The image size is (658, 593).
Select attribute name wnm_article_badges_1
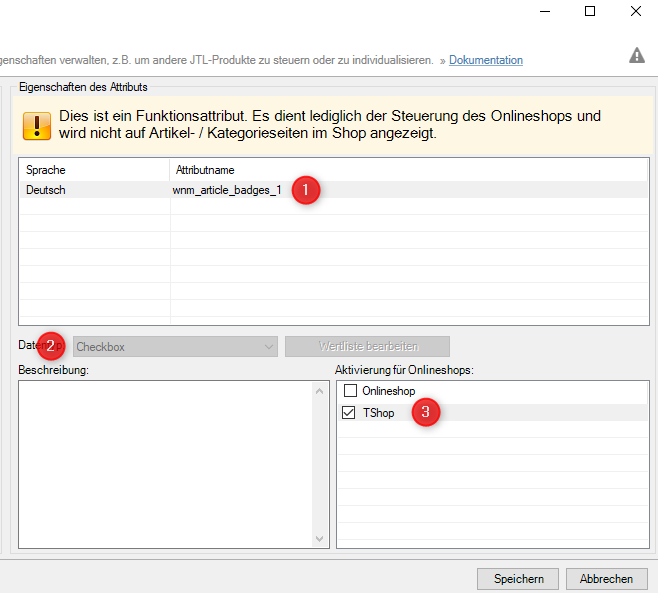(227, 190)
